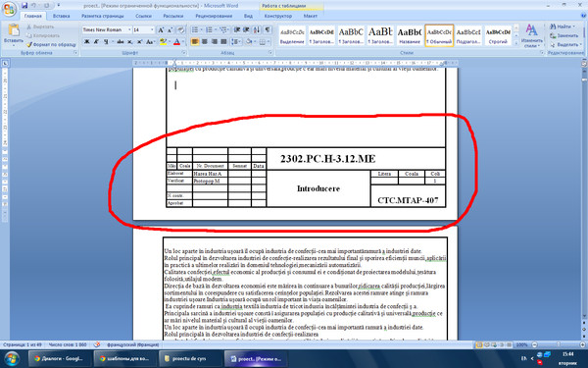
Task: Toggle underline formatting (Ч)
Action: 106,41
